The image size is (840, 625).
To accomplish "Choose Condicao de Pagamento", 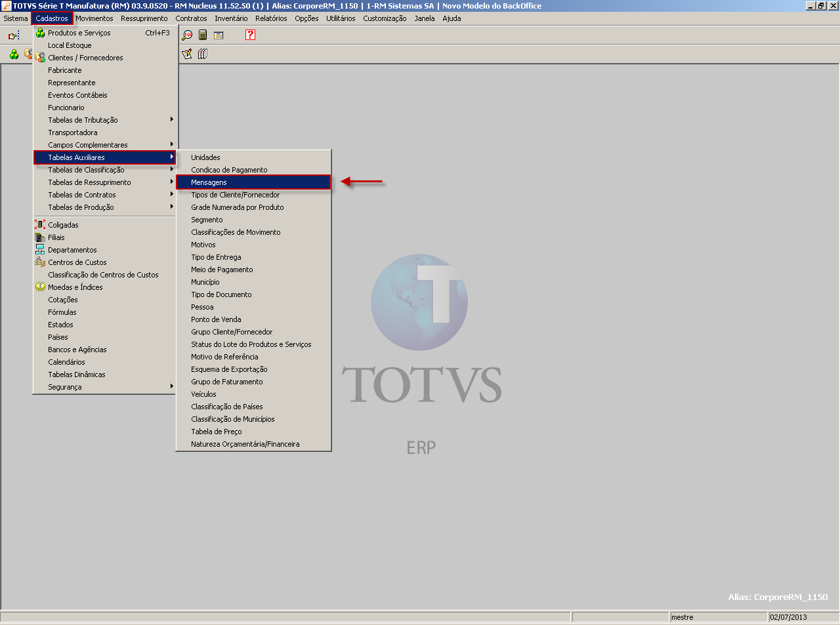I will [x=253, y=170].
